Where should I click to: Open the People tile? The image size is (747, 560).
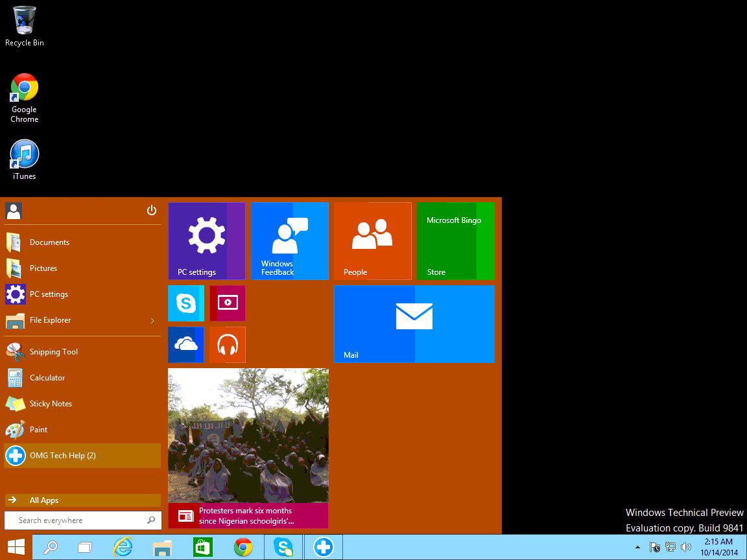(x=373, y=241)
